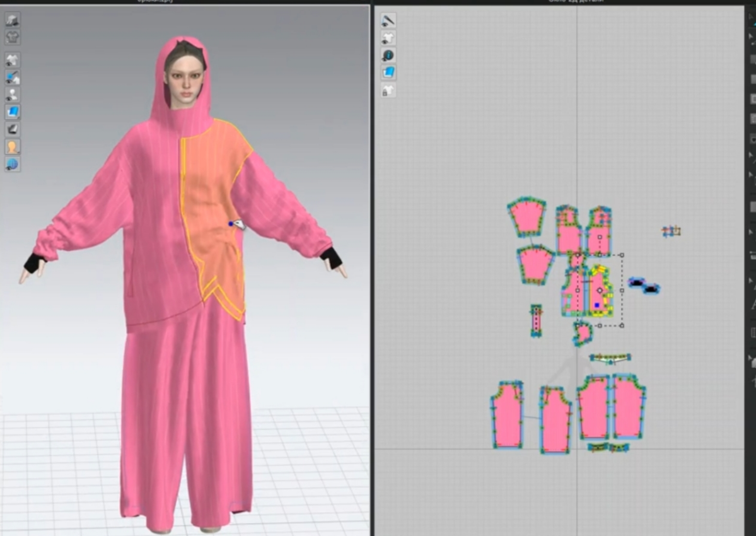Expand blue texture surface menu in 2D toolbar
The width and height of the screenshot is (756, 536).
[x=388, y=73]
